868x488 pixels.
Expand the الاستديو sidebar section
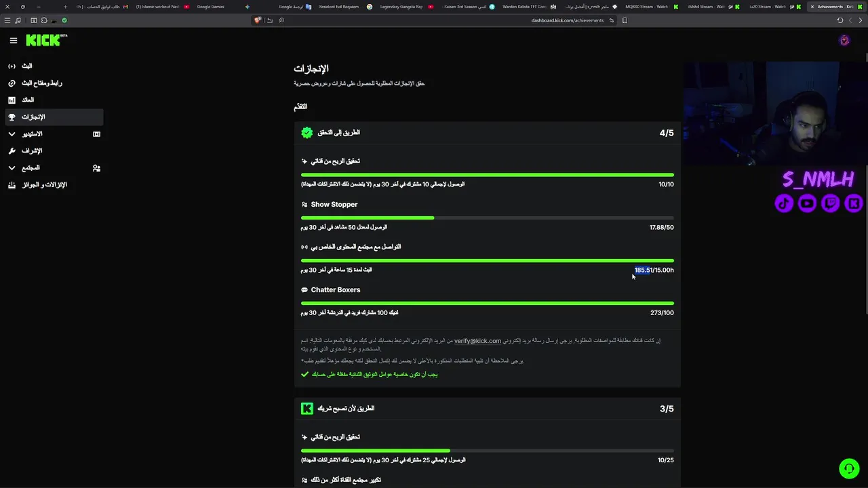pyautogui.click(x=12, y=134)
